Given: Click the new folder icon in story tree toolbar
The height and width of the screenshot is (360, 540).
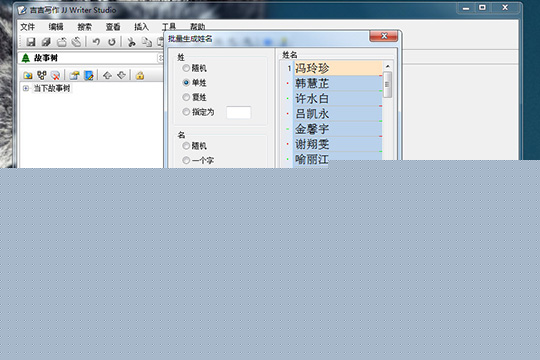Looking at the screenshot, I should click(x=28, y=75).
